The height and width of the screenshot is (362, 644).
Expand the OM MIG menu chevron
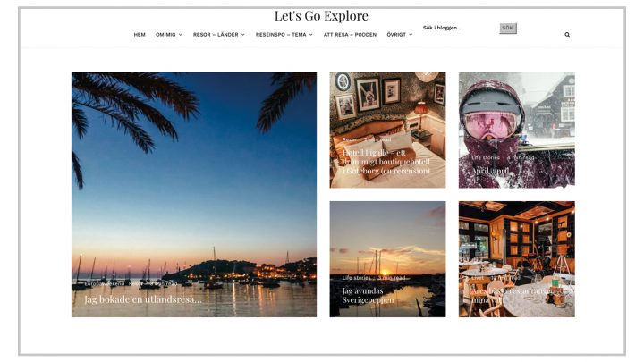(181, 35)
